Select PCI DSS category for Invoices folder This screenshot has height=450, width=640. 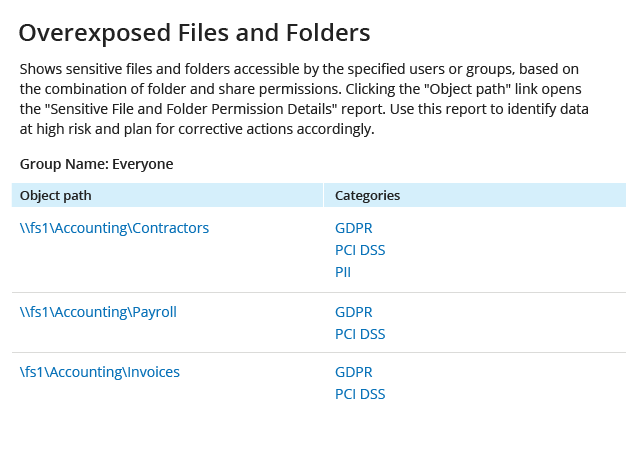point(360,394)
